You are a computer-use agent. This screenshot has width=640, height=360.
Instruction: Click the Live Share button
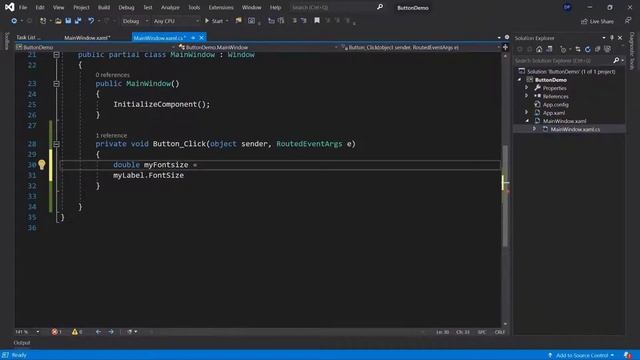(x=598, y=21)
